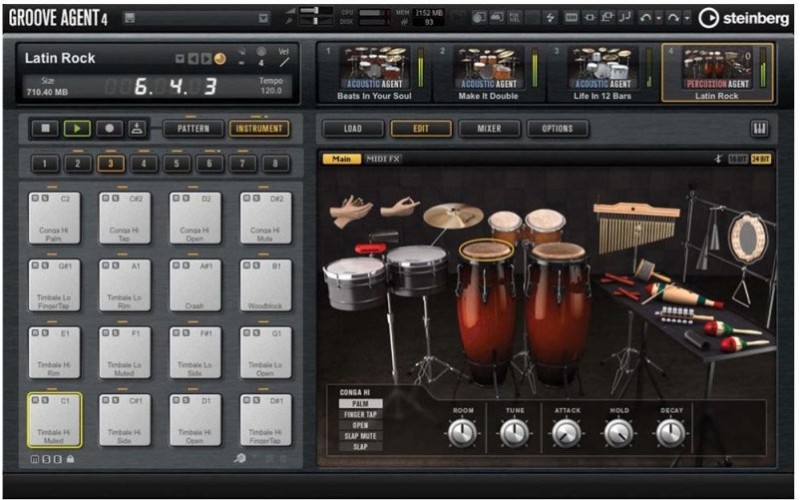Open the preset dropdown in top toolbar
Viewport: 800px width, 500px height.
tap(263, 17)
